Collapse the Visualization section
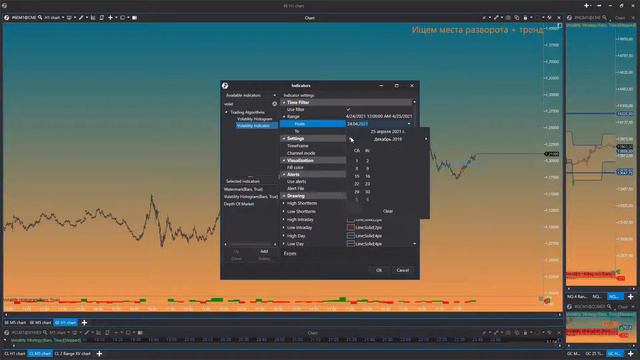The image size is (640, 360). (284, 160)
